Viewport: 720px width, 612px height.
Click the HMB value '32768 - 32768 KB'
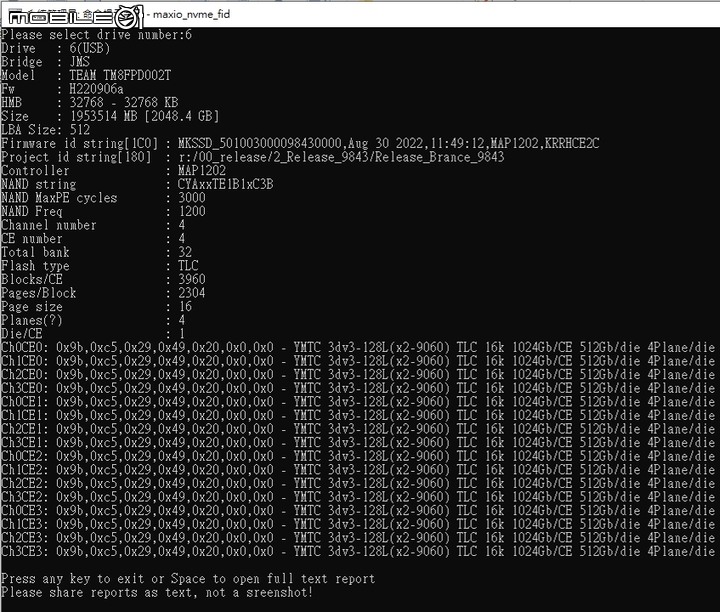coord(124,102)
